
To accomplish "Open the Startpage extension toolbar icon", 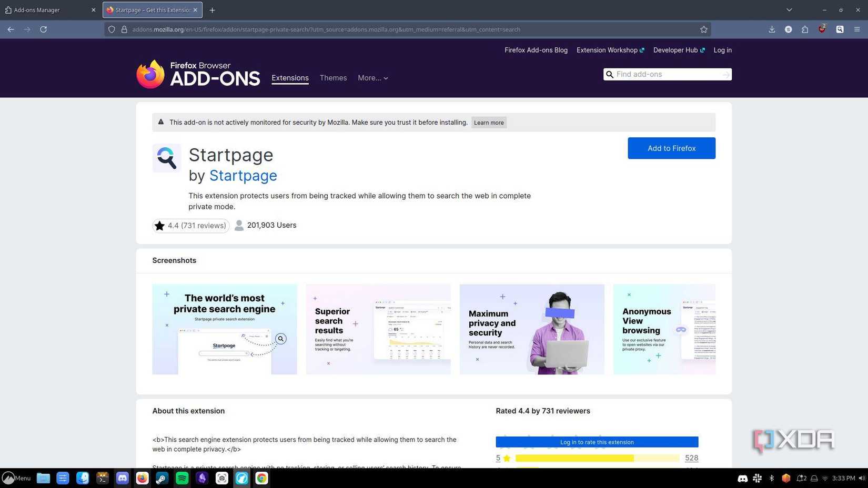I will click(x=840, y=29).
